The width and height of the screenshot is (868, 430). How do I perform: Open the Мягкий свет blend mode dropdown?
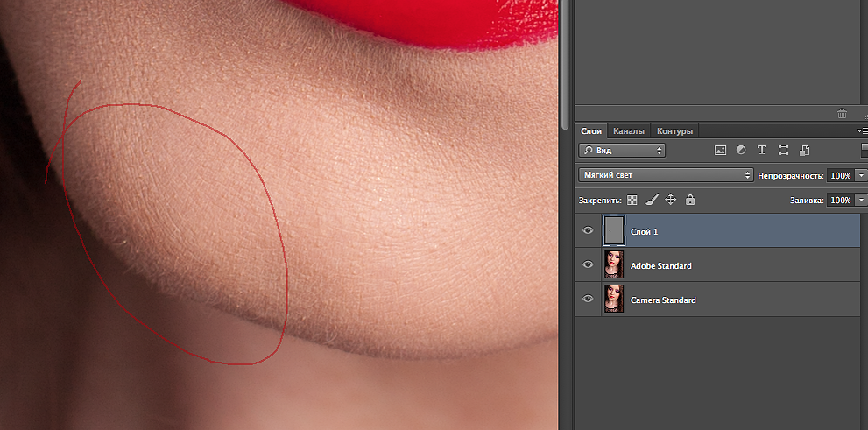(x=666, y=175)
